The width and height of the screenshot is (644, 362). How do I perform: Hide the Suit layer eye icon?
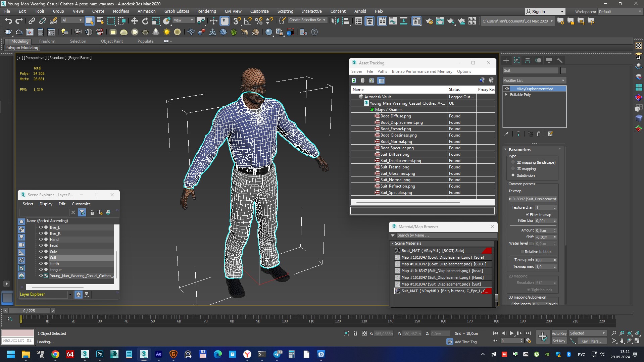pos(41,258)
